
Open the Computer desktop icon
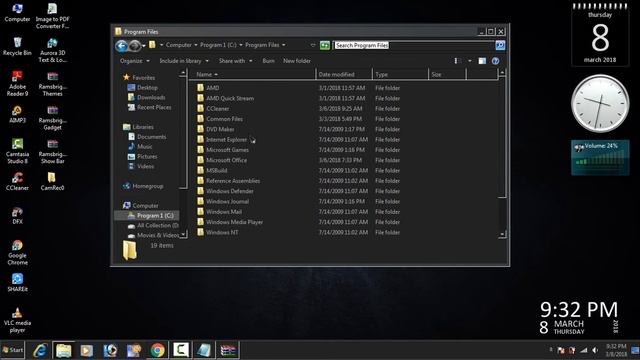coord(17,12)
